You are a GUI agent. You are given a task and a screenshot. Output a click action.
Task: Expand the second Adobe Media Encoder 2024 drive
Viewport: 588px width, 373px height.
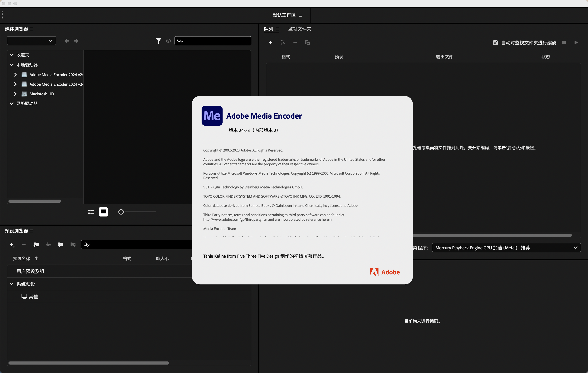tap(15, 84)
